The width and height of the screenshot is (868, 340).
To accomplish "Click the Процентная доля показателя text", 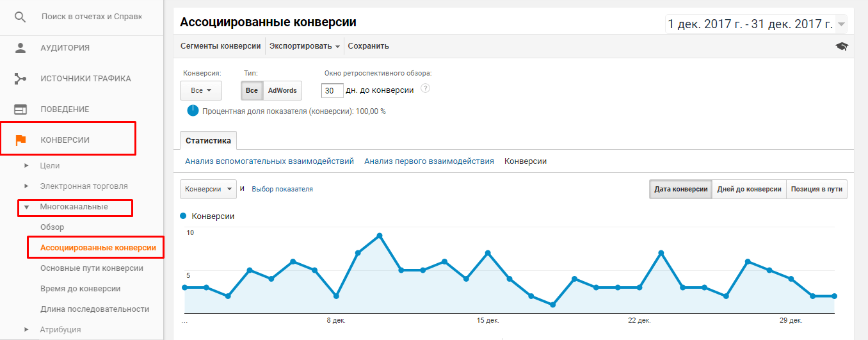I will tap(294, 111).
